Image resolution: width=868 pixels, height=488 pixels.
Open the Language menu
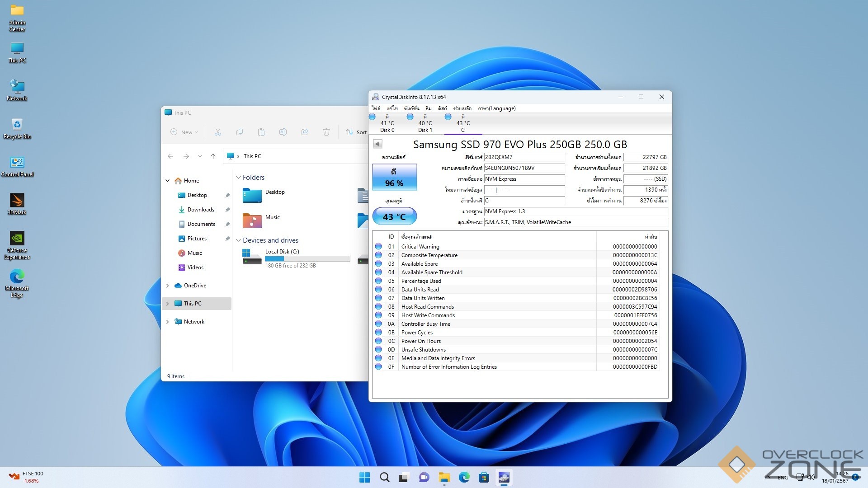click(496, 108)
